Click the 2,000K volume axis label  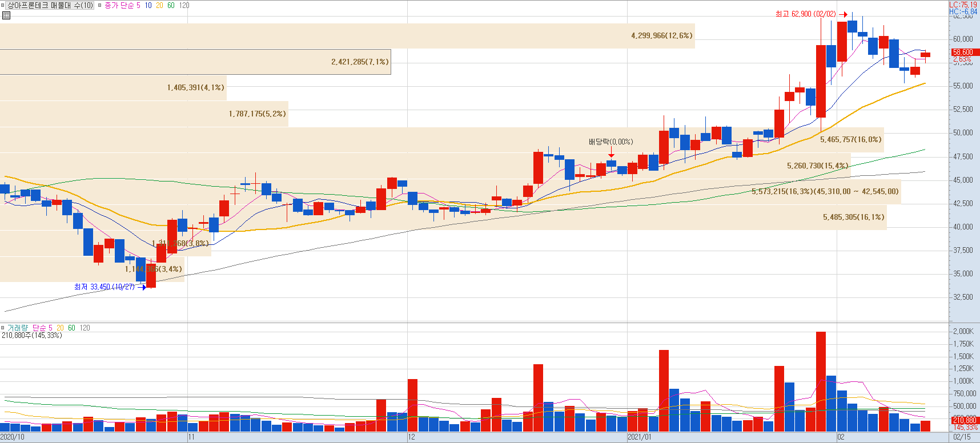[963, 331]
